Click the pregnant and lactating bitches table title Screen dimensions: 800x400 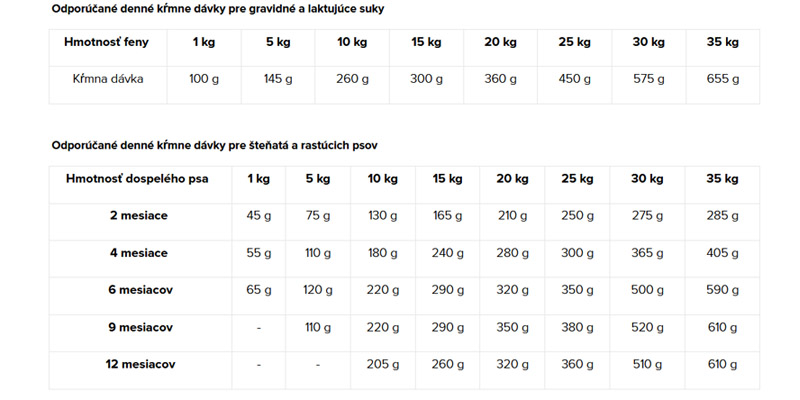(x=217, y=9)
